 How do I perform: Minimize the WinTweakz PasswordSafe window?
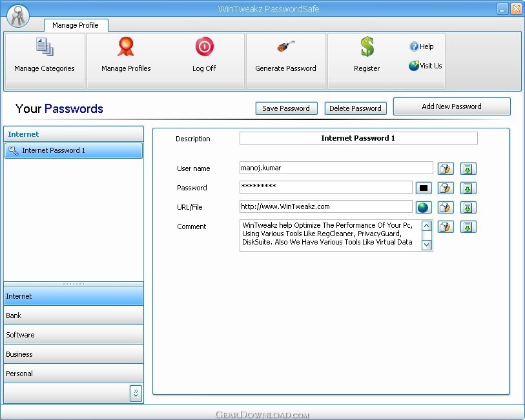click(x=502, y=9)
